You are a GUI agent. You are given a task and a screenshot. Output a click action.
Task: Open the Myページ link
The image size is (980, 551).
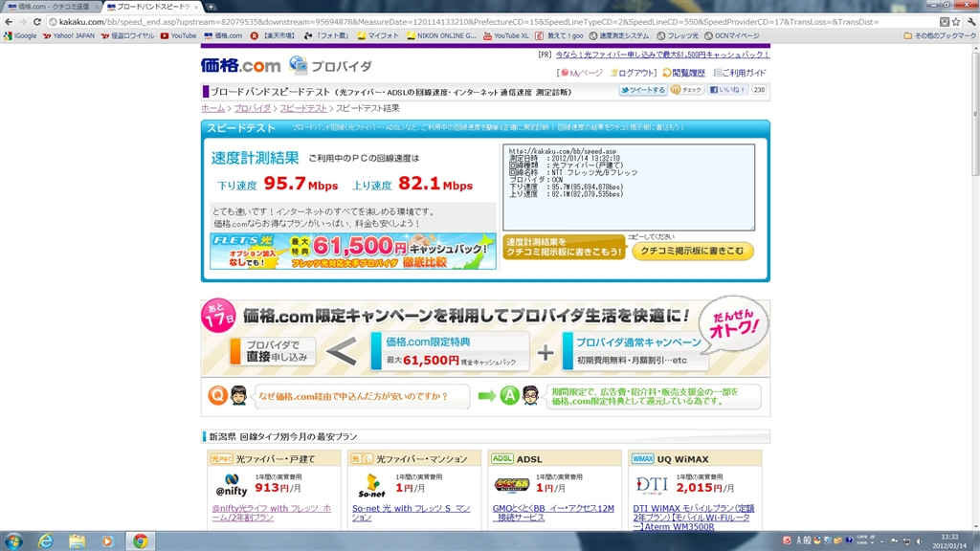582,73
